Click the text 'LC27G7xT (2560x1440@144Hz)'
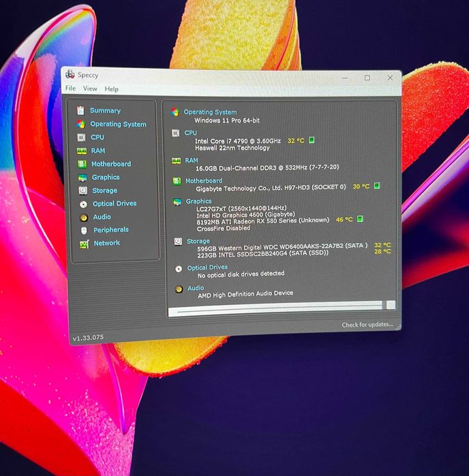The height and width of the screenshot is (476, 469). pos(241,209)
